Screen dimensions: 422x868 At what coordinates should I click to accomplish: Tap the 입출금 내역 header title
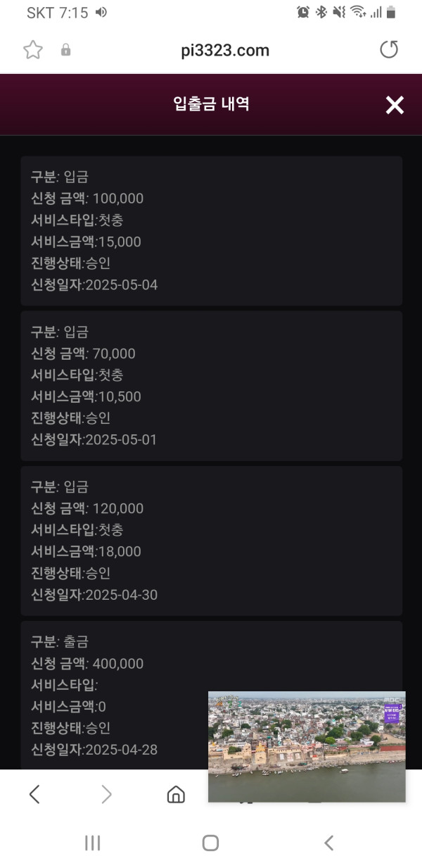tap(211, 105)
